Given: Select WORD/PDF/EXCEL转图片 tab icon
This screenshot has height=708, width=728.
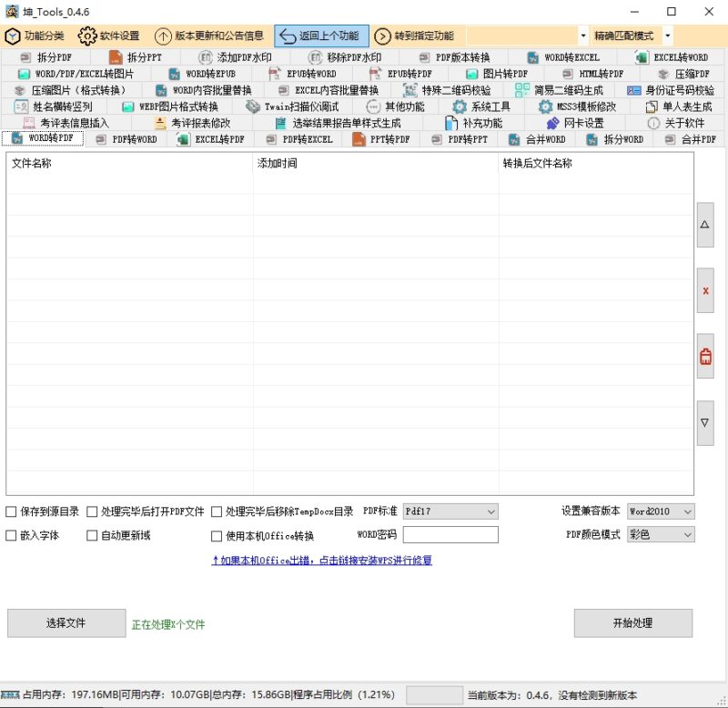Looking at the screenshot, I should tap(24, 74).
